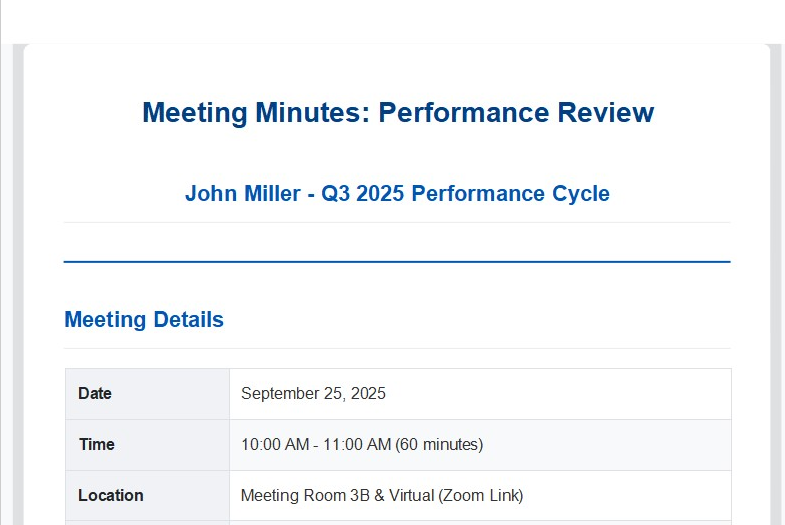This screenshot has height=525, width=785.
Task: Click the word Virtual in Location row
Action: point(412,495)
